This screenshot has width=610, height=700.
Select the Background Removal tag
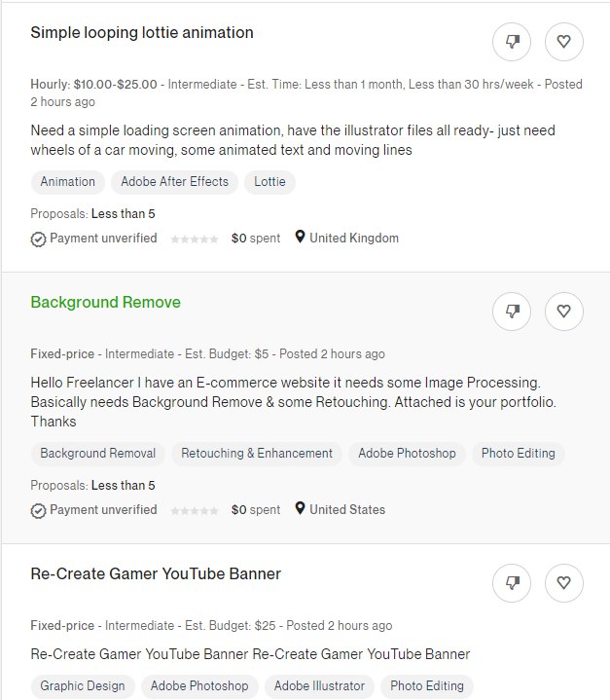pyautogui.click(x=97, y=454)
